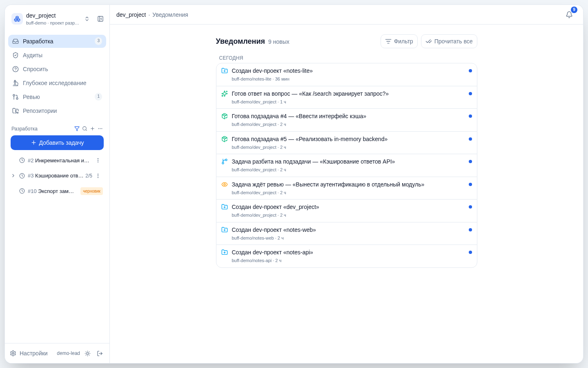Open more options ellipsis in task panel

click(100, 129)
